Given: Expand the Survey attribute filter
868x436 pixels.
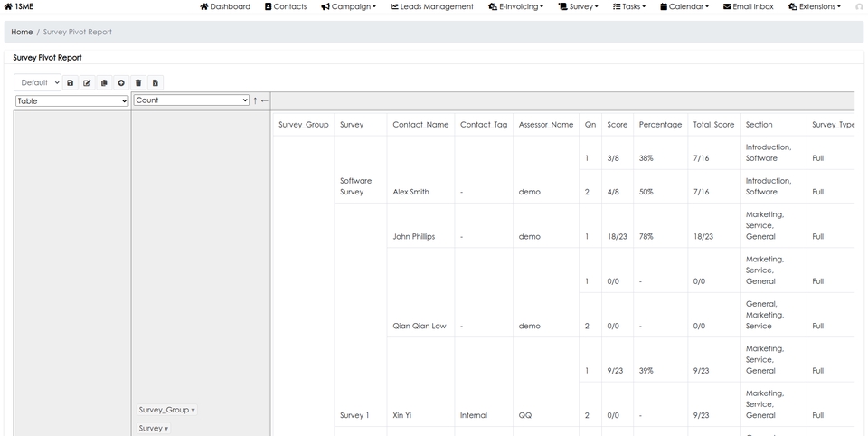Looking at the screenshot, I should pyautogui.click(x=154, y=428).
